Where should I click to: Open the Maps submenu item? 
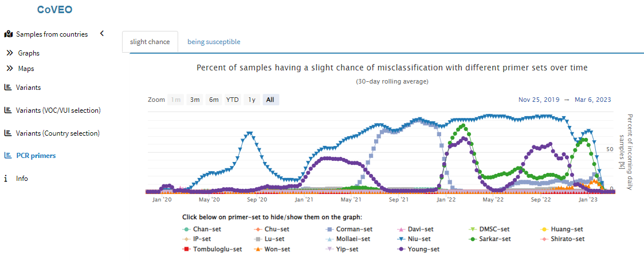pos(26,69)
